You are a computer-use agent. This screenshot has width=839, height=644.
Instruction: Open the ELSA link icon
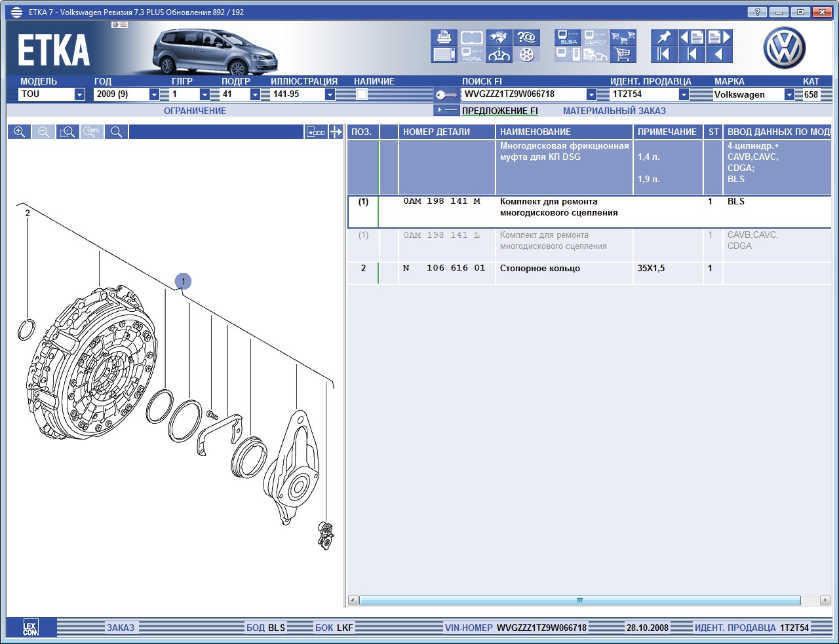(568, 37)
